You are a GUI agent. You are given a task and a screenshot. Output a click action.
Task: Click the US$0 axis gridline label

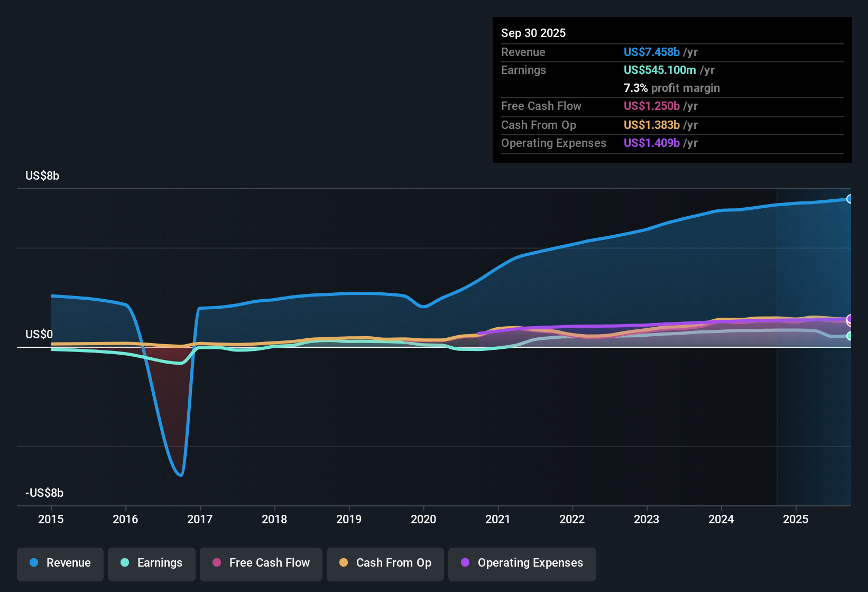pos(38,334)
